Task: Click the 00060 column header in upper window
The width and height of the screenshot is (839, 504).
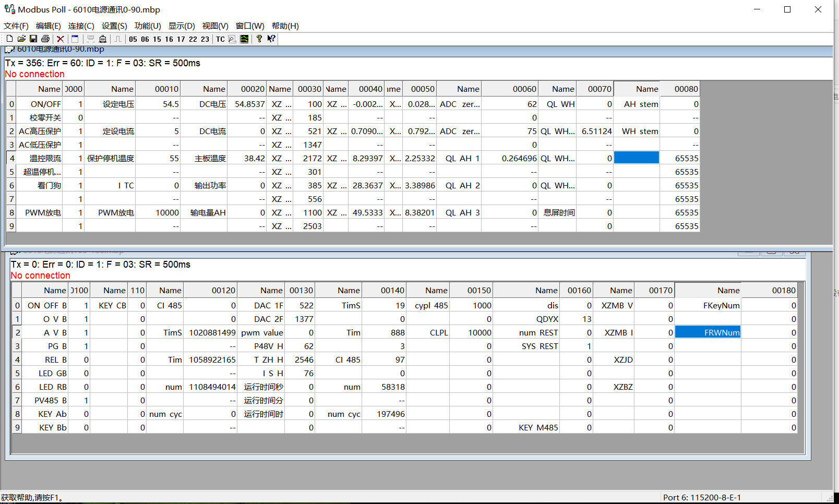Action: coord(510,89)
